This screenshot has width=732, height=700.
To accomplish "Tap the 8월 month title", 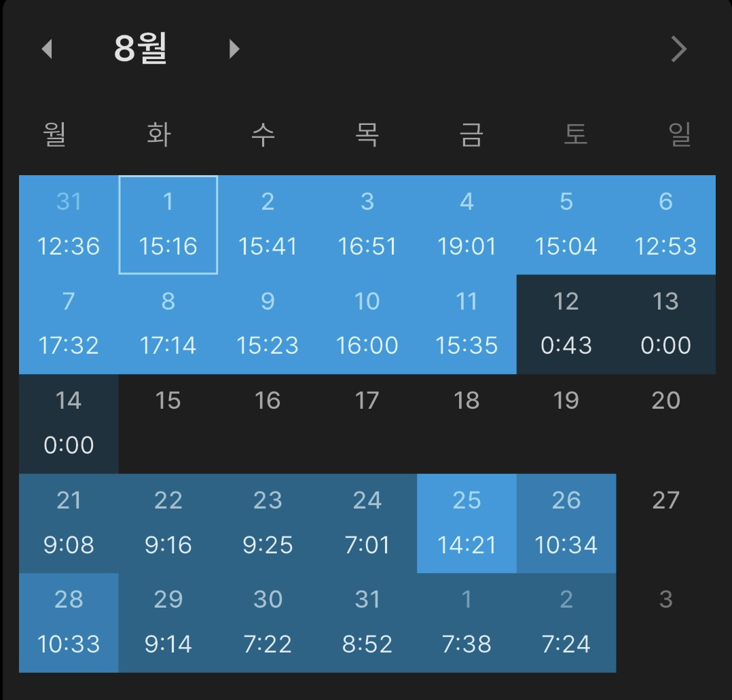I will tap(141, 49).
